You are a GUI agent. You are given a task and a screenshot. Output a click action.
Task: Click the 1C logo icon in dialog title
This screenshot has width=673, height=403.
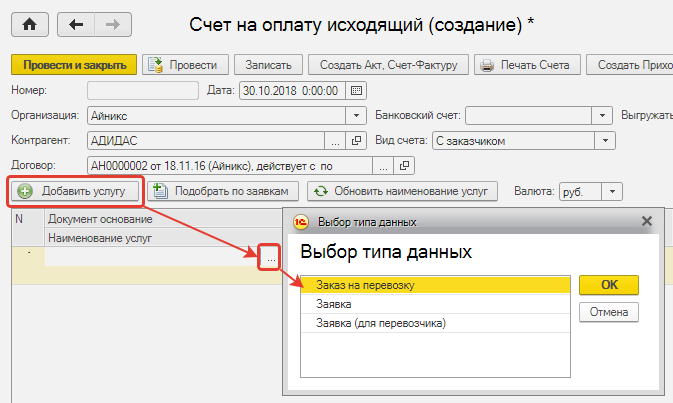(x=301, y=222)
